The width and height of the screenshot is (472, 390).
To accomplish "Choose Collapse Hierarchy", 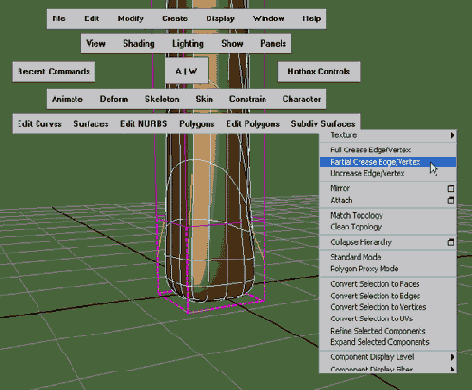I will coord(361,242).
